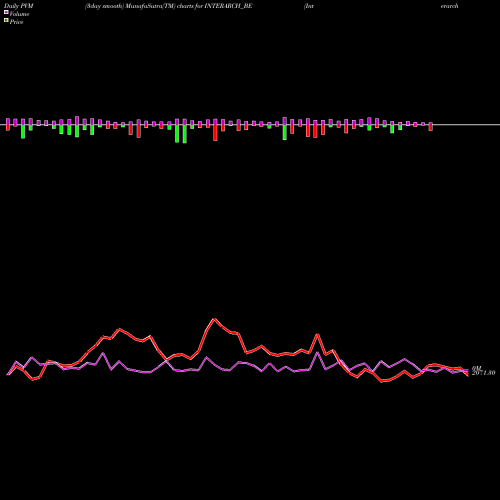Click the 'Daily PVM' heading text
The width and height of the screenshot is (500, 500).
pyautogui.click(x=19, y=6)
